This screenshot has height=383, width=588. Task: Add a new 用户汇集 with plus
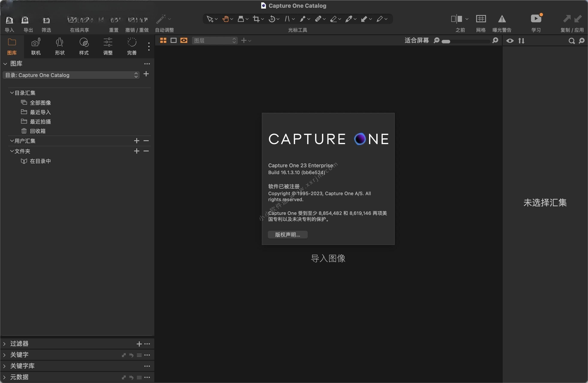click(x=136, y=141)
